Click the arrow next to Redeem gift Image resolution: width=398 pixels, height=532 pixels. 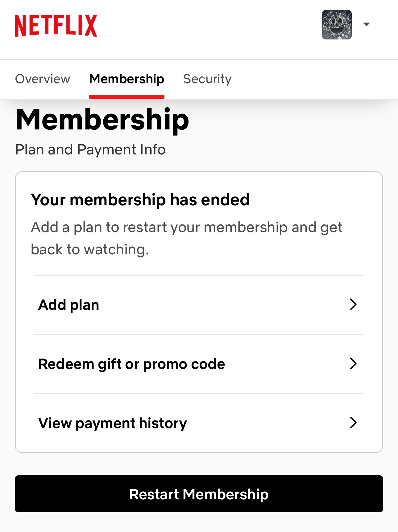[353, 364]
